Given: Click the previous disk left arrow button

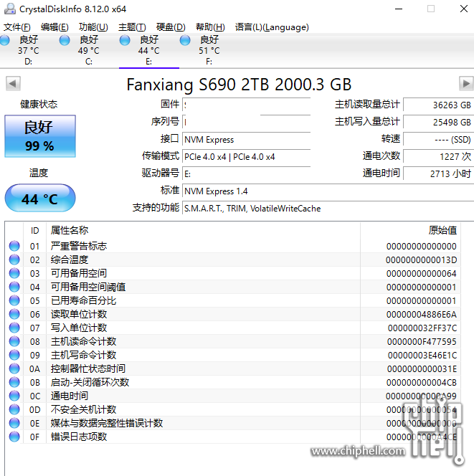Looking at the screenshot, I should pos(13,83).
